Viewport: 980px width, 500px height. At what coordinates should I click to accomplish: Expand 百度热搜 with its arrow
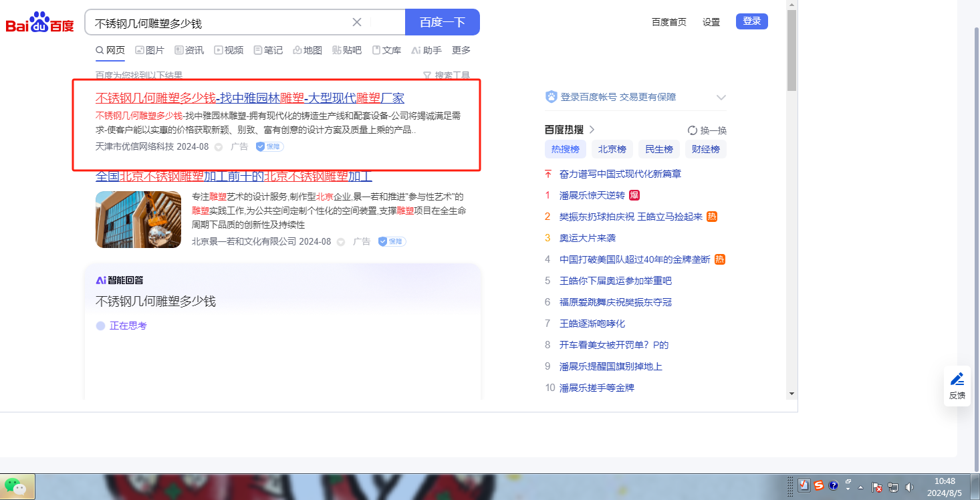click(592, 130)
